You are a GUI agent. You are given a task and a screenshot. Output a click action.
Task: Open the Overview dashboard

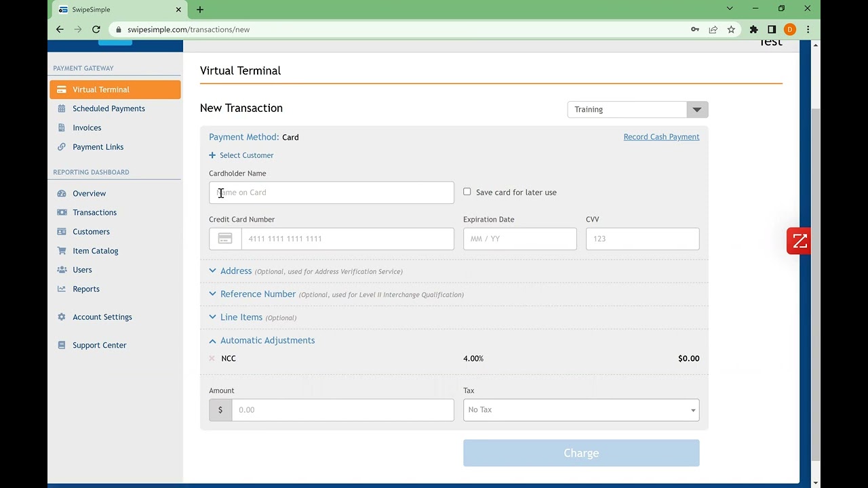click(89, 193)
